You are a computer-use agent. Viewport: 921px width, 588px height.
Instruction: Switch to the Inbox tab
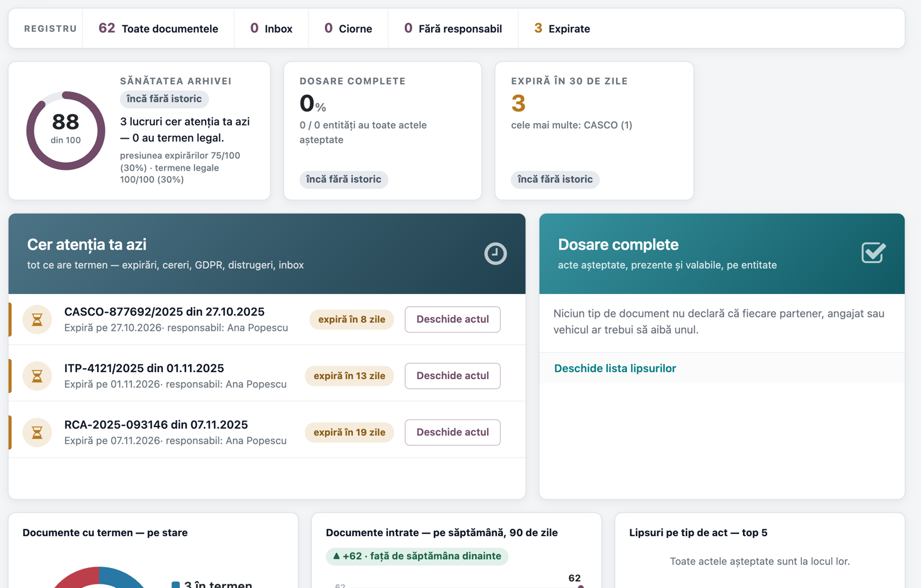click(x=271, y=28)
